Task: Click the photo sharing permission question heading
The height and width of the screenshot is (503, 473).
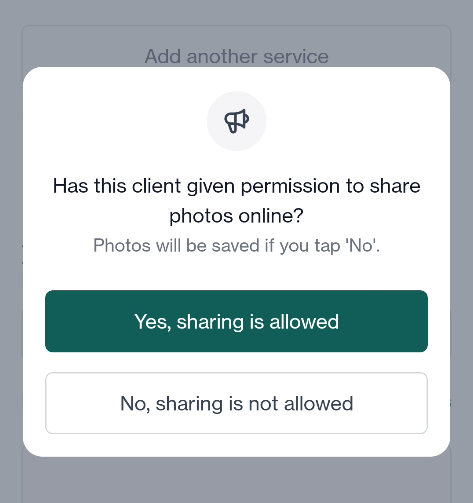Action: [236, 201]
